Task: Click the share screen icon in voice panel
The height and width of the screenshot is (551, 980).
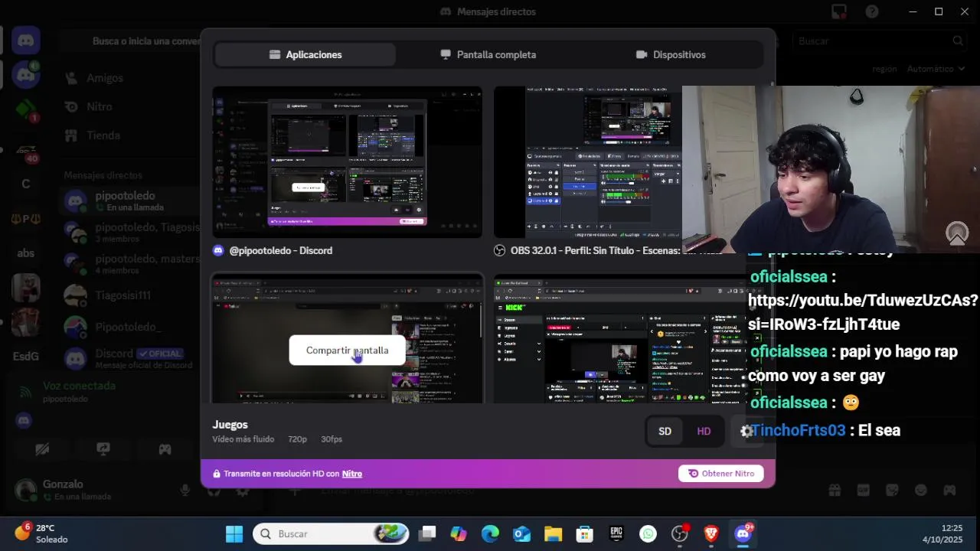Action: [x=103, y=449]
